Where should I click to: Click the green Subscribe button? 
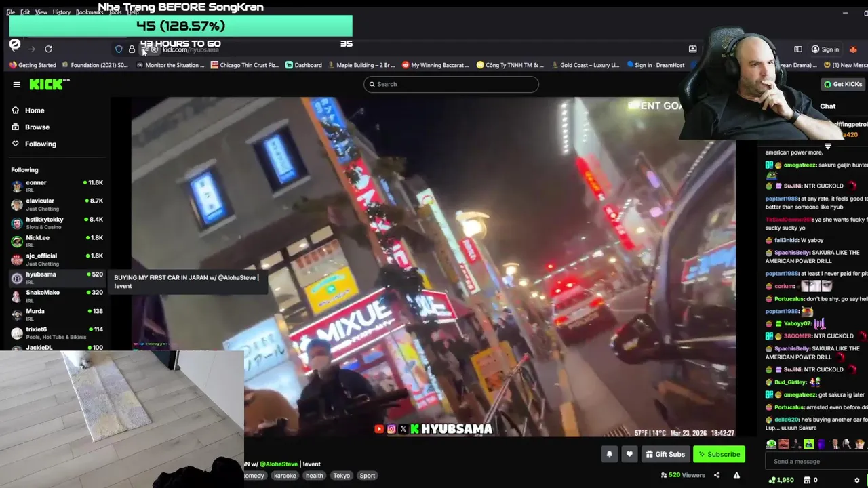719,454
